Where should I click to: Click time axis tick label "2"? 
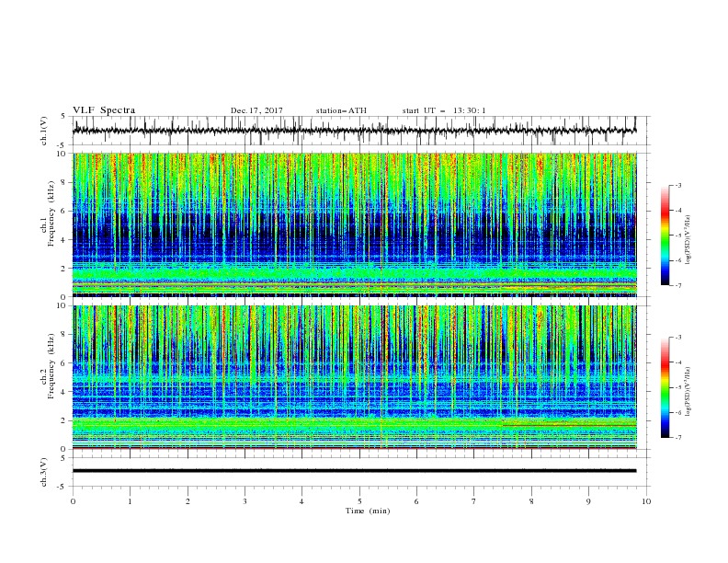point(188,501)
